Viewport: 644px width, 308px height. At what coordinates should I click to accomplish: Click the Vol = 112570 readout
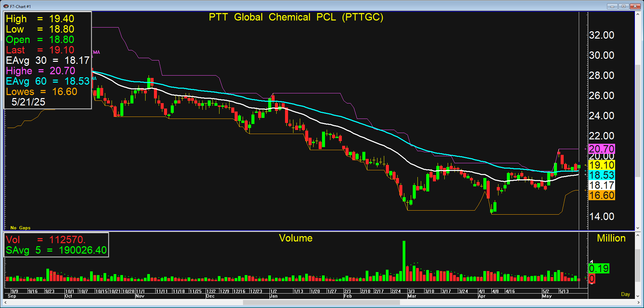pyautogui.click(x=46, y=240)
